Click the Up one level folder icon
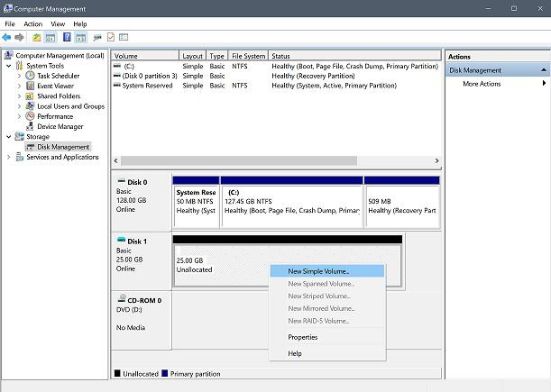This screenshot has height=392, width=551. (36, 37)
